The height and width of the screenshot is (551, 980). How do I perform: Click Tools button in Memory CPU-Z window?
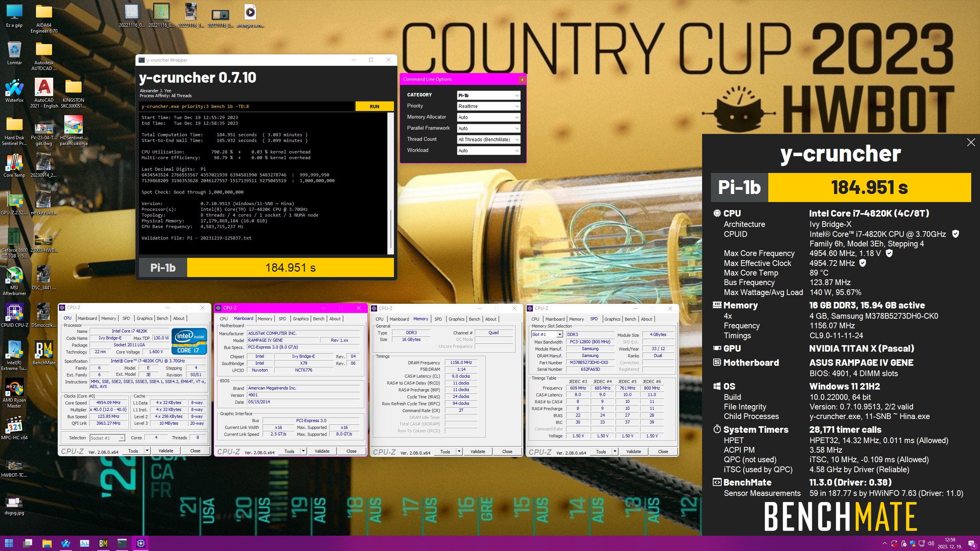pos(445,452)
